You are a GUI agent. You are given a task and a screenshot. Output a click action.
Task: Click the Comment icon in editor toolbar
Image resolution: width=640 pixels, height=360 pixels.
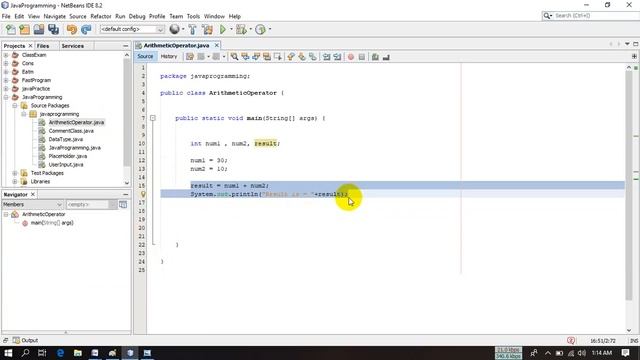pos(375,57)
